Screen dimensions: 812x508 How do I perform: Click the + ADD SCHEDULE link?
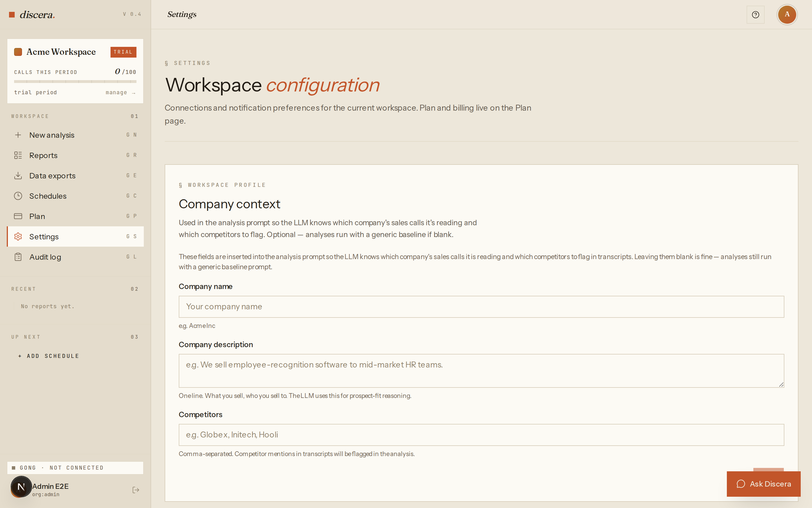[x=49, y=356]
